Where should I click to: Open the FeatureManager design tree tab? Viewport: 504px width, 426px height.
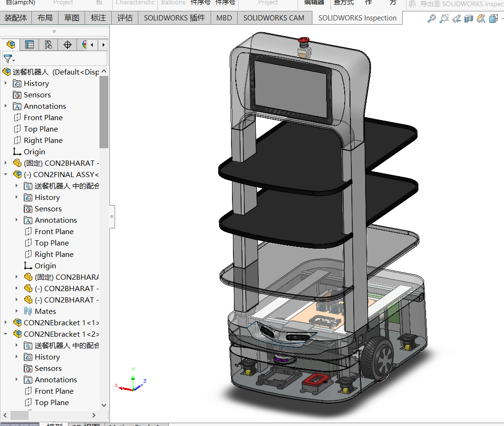(x=10, y=45)
